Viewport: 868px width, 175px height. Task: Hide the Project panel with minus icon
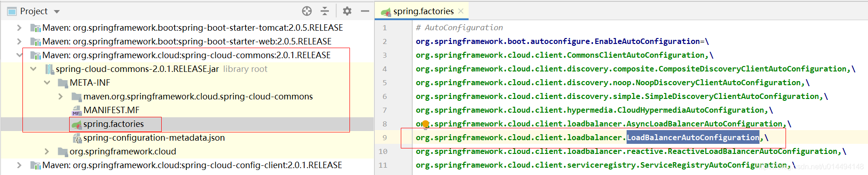tap(365, 11)
